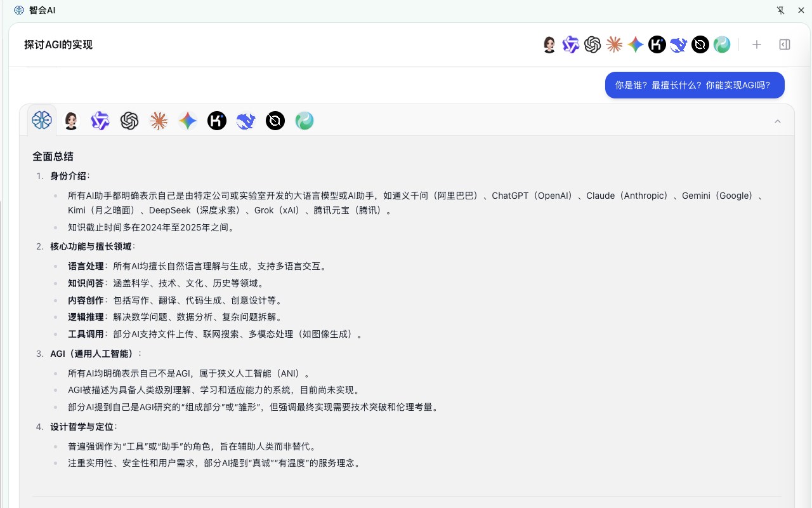Click ChatGPT's icon in the top model toolbar

pos(593,44)
